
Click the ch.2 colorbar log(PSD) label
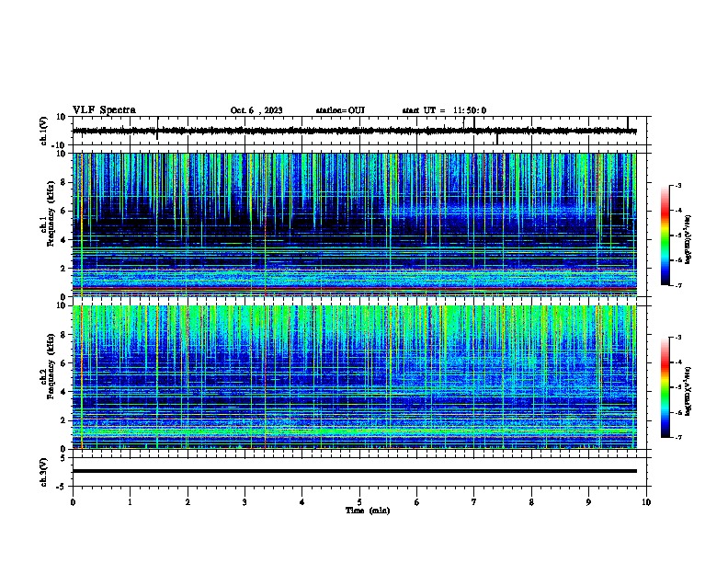click(x=688, y=391)
